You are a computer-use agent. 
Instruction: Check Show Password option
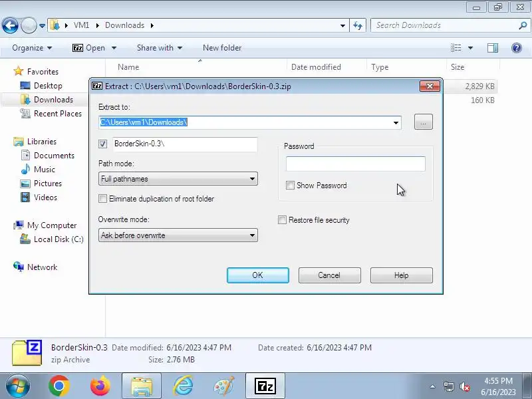pyautogui.click(x=290, y=186)
